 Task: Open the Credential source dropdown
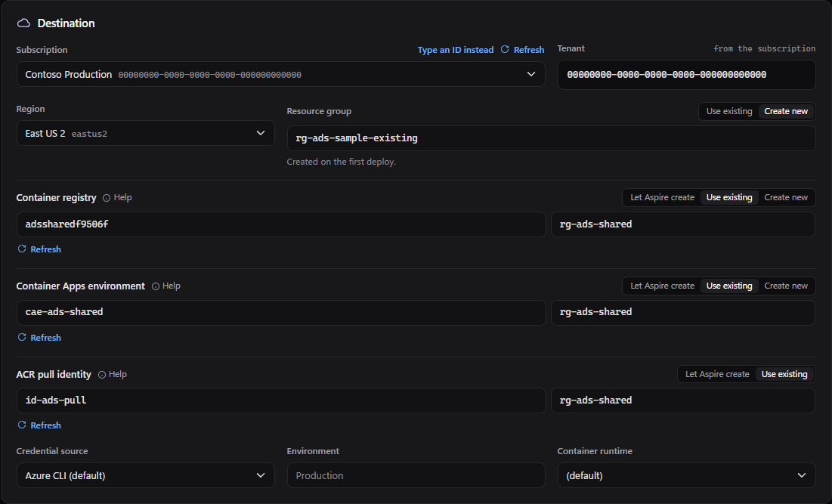tap(145, 475)
